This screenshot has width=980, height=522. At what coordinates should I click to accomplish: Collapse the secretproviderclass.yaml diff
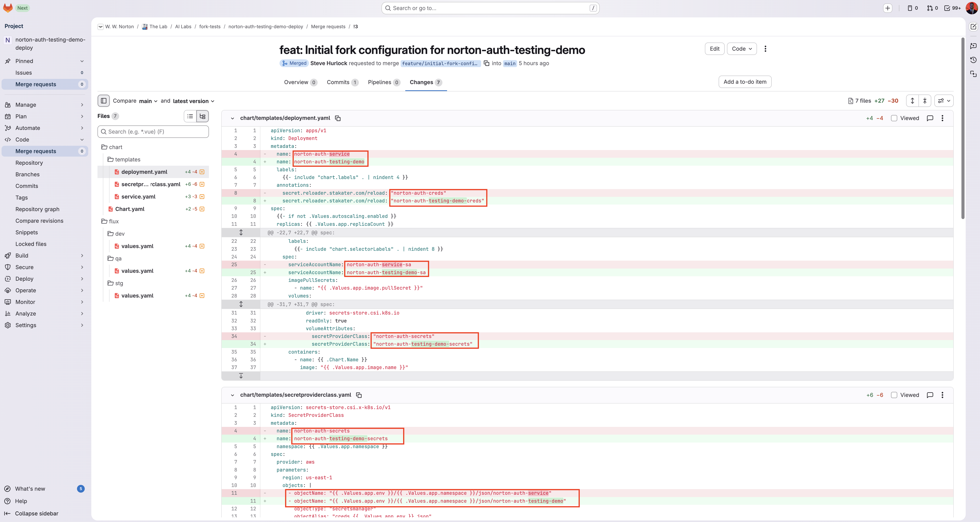click(232, 395)
